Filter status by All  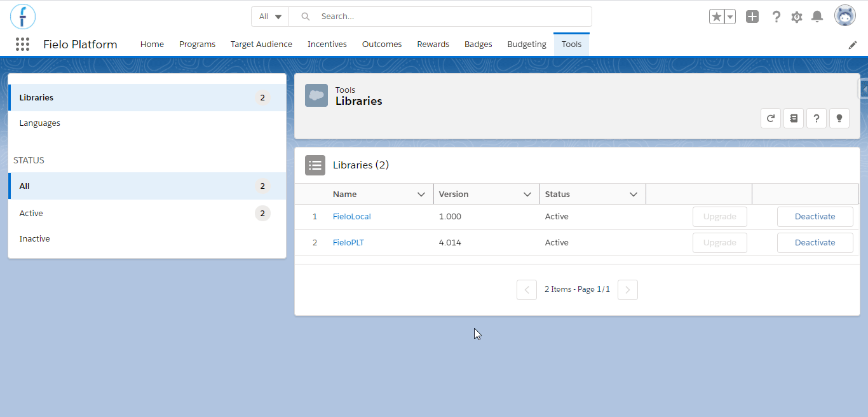click(x=147, y=186)
